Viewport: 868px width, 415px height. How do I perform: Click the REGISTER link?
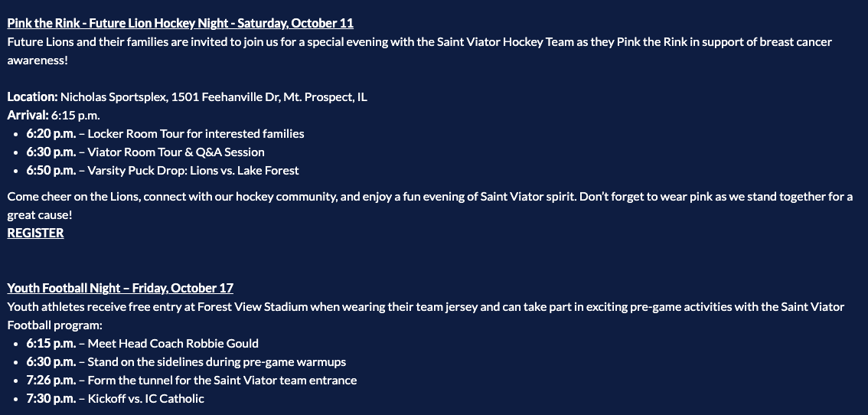pyautogui.click(x=35, y=233)
